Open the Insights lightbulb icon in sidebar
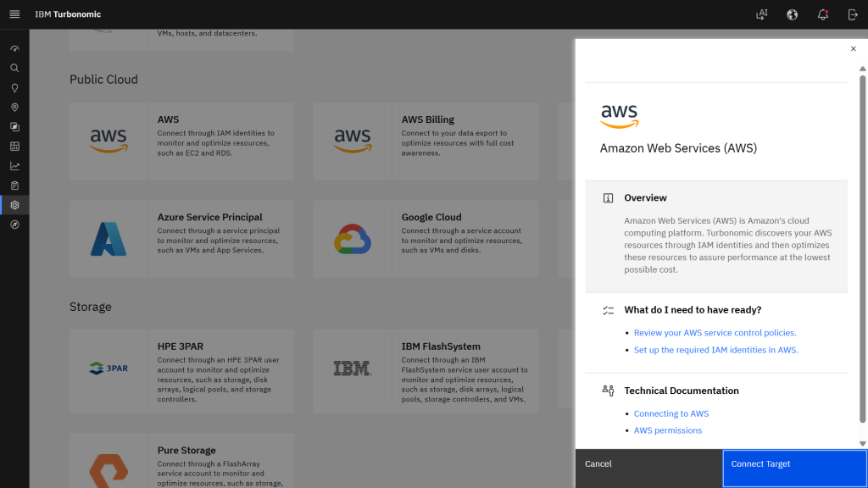 click(14, 87)
